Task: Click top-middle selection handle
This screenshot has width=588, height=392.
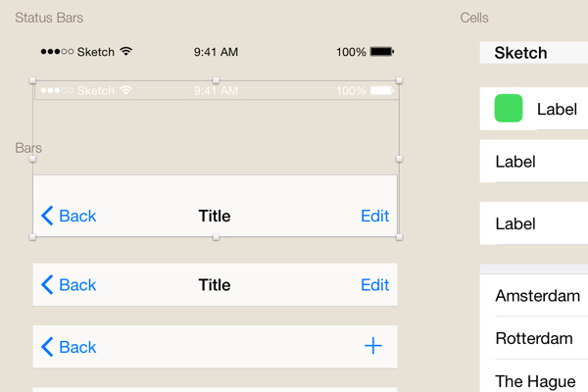Action: click(x=216, y=80)
